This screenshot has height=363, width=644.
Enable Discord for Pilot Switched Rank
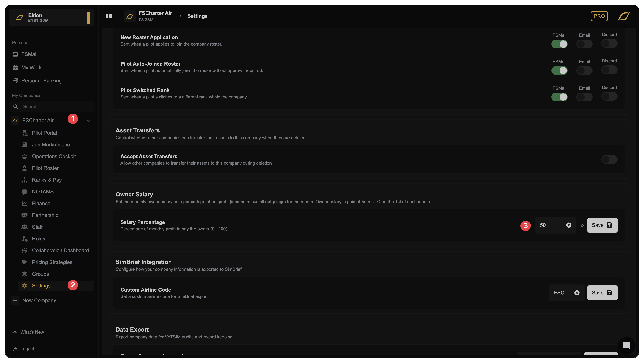[x=609, y=96]
